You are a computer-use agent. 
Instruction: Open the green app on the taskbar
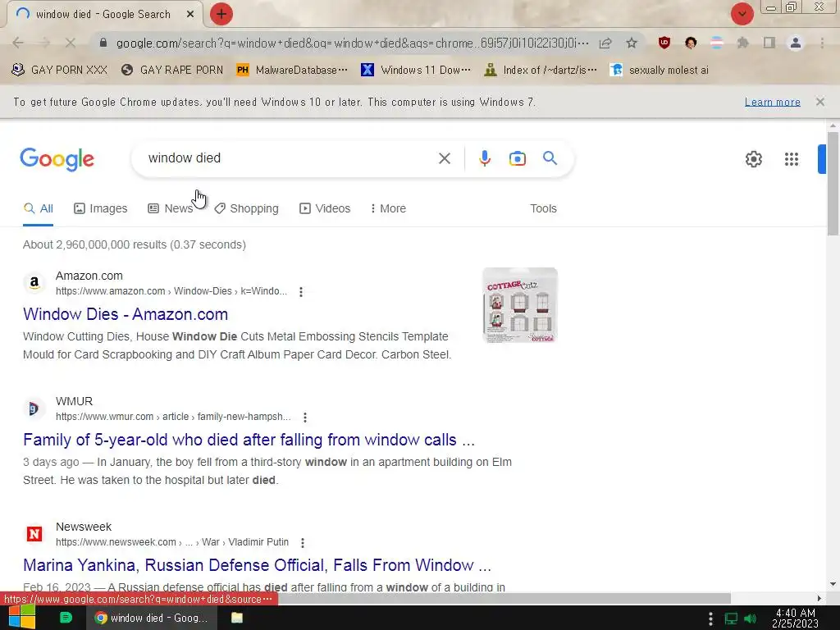66,618
